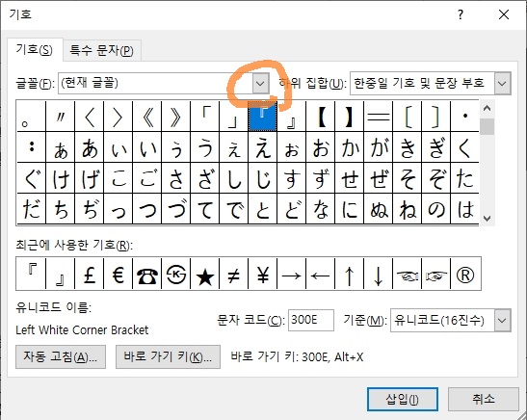This screenshot has width=527, height=420.
Task: Choose the pound £ recent symbol
Action: (89, 274)
